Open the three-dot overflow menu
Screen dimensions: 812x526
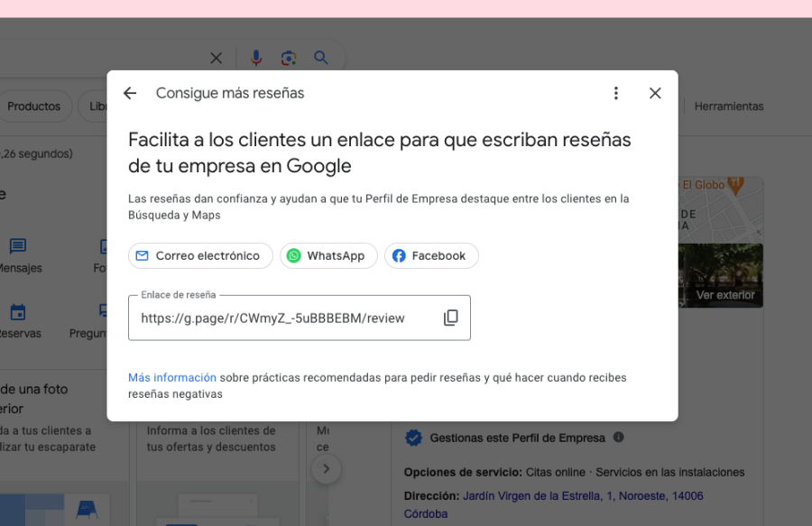[615, 92]
